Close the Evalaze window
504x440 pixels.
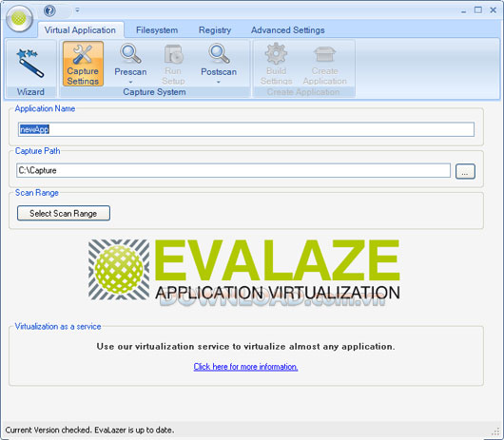click(x=494, y=10)
